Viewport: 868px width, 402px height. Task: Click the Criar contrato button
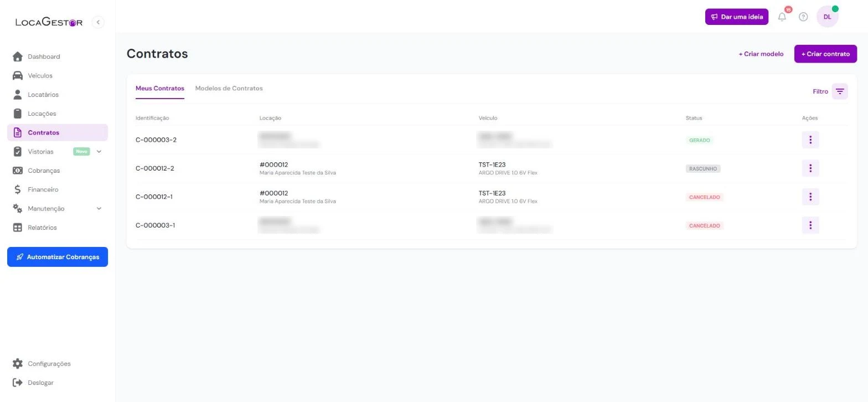[x=825, y=54]
